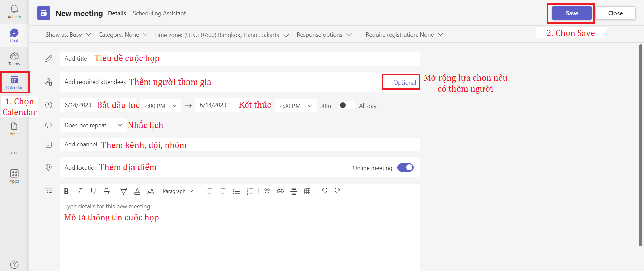Expand the Show as: Busy dropdown

click(68, 35)
